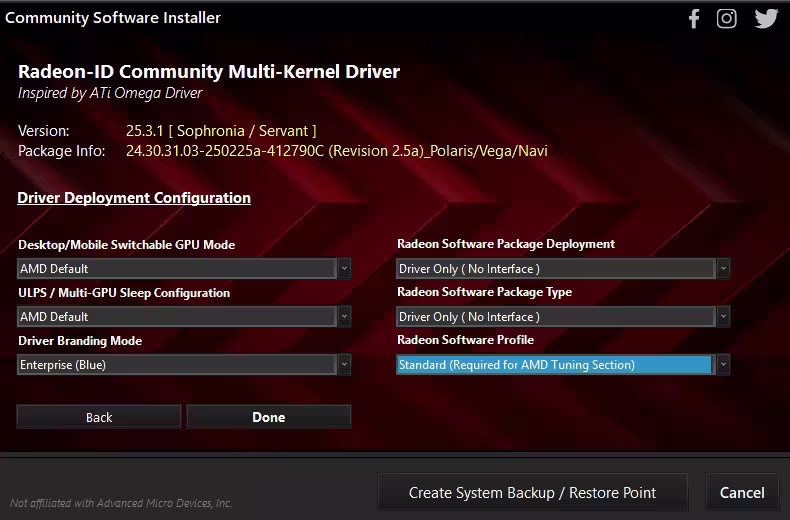Click the Back button
790x520 pixels.
99,417
